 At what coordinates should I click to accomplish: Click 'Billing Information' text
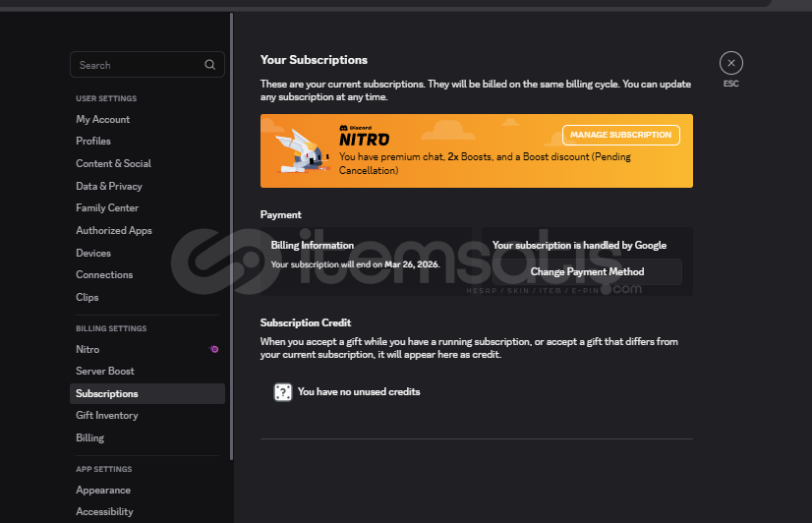click(x=313, y=246)
